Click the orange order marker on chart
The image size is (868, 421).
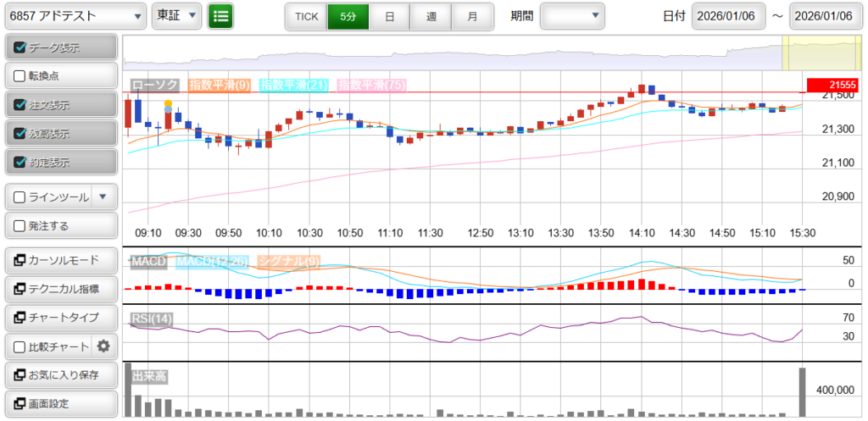[168, 104]
